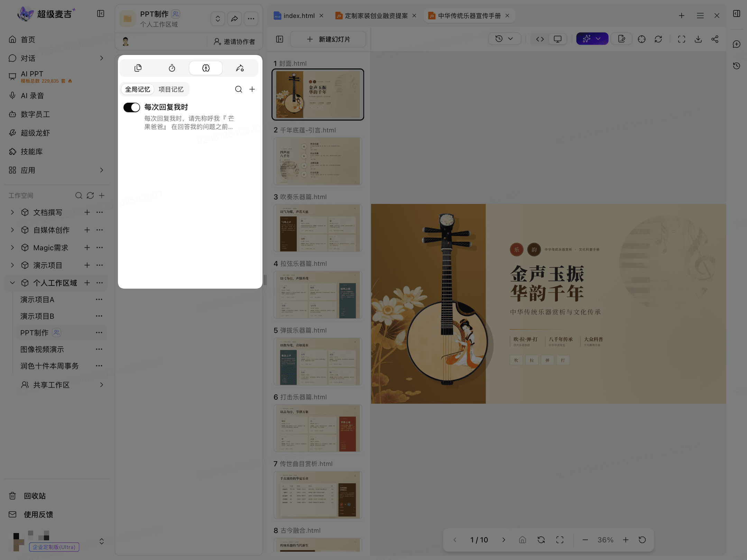Expand the 对话 menu arrow
Screen dimensions: 747x560
click(102, 58)
